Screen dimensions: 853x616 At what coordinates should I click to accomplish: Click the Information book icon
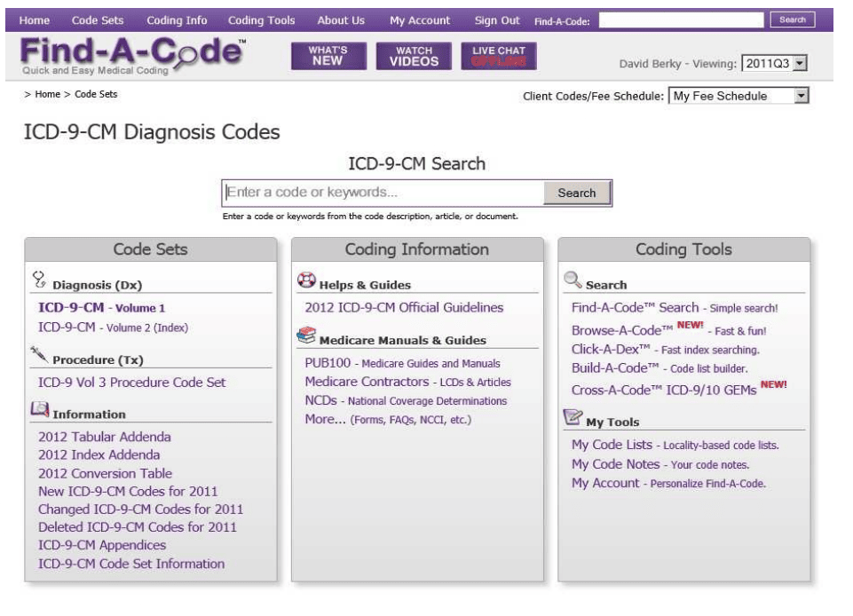pos(40,409)
